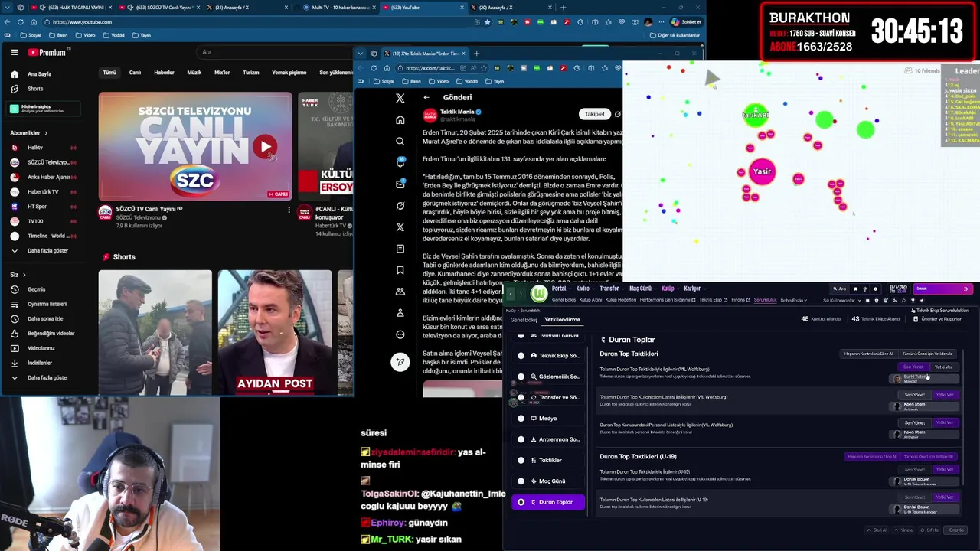980x551 pixels.
Task: Open X communities people icon
Action: tap(400, 292)
